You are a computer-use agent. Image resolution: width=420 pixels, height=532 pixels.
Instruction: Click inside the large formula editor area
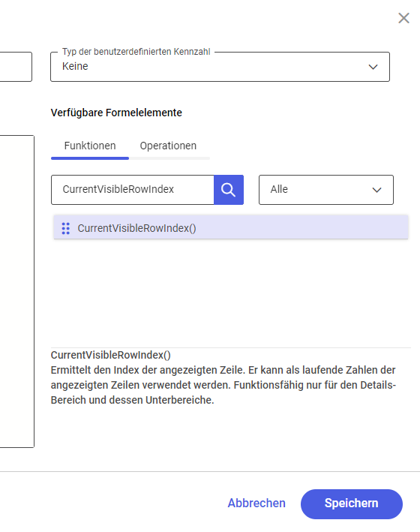[17, 291]
